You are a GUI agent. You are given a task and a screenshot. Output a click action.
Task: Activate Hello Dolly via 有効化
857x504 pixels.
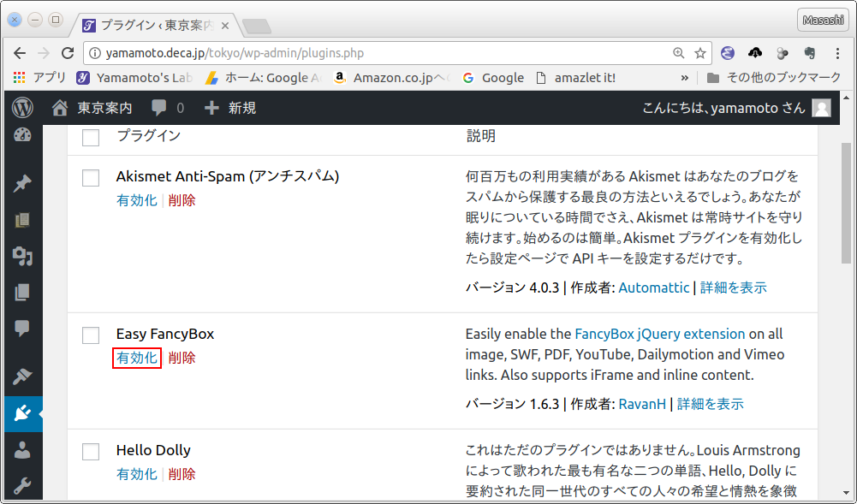(137, 474)
